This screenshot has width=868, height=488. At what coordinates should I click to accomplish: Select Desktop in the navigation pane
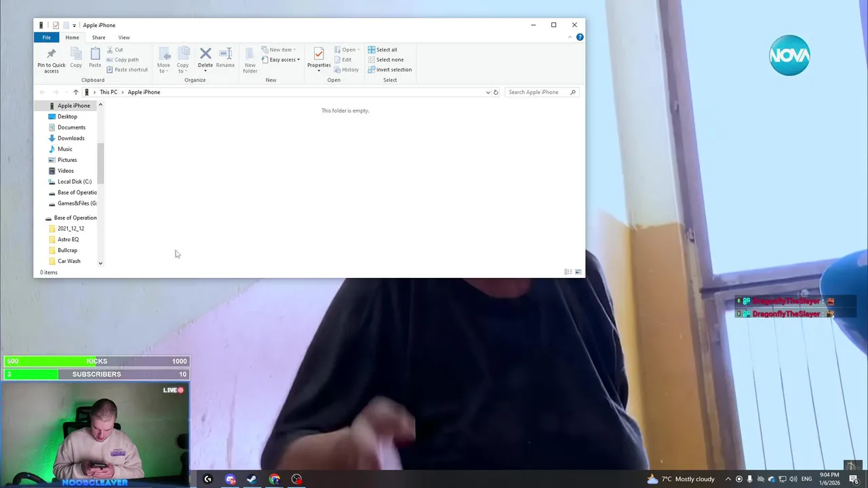pos(62,117)
